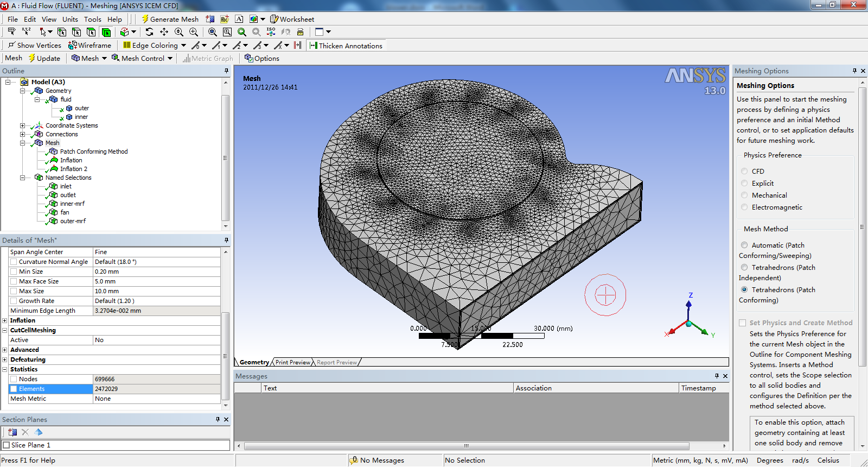Expand the Inflation details section
Screen dimensions: 868x467
pos(5,320)
